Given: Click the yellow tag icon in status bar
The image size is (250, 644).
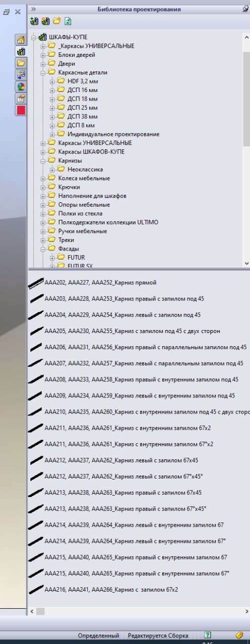Looking at the screenshot, I should [240, 635].
